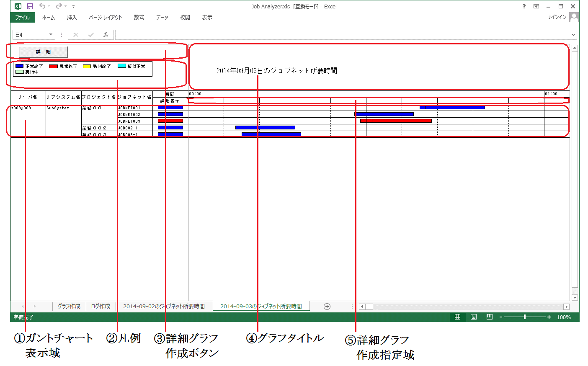Add a new sheet with plus icon
The width and height of the screenshot is (588, 366).
[x=327, y=307]
